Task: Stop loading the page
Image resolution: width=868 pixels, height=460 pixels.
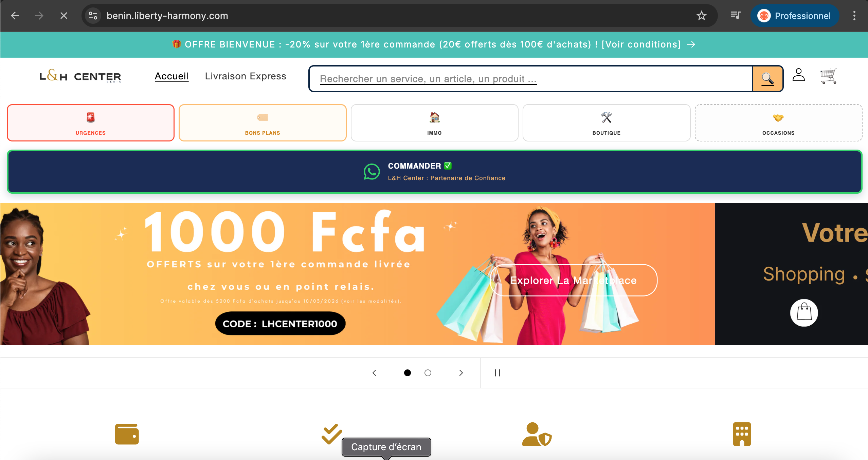Action: click(64, 16)
